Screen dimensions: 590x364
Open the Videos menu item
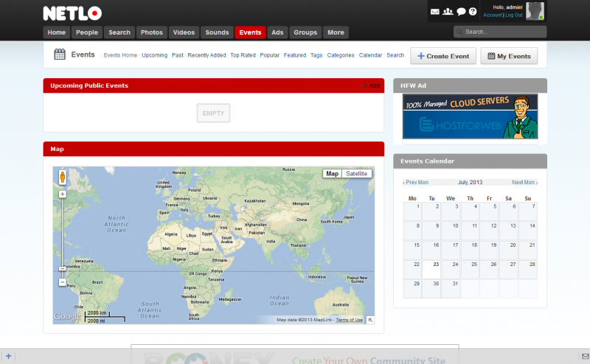(x=184, y=32)
